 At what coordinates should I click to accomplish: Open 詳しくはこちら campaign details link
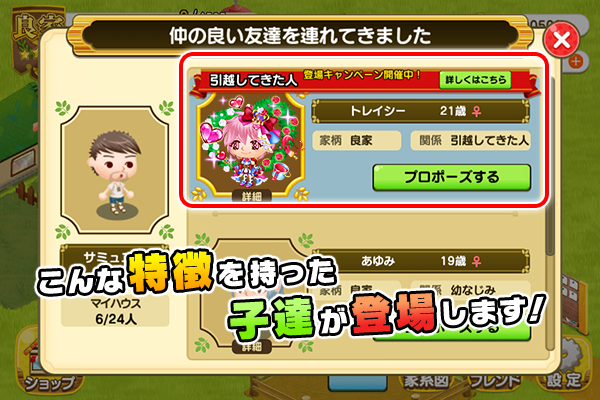[475, 80]
